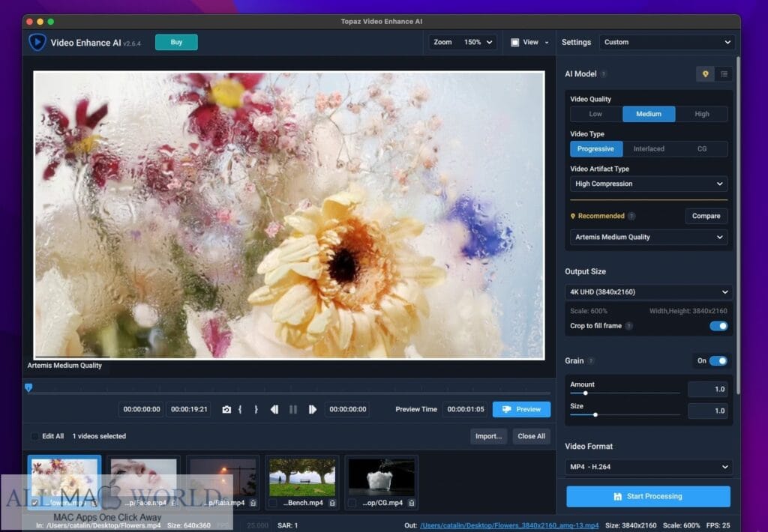Capture a preview snapshot with the camera icon
The width and height of the screenshot is (768, 532).
point(227,409)
